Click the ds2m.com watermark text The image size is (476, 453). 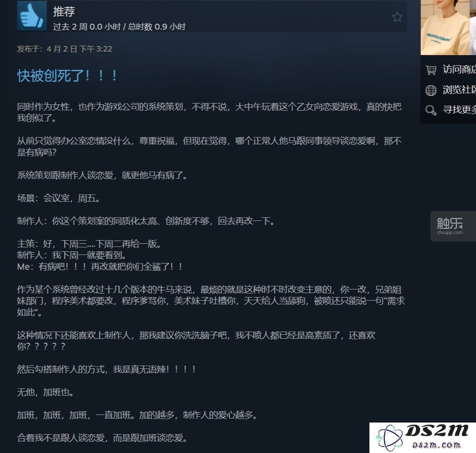(x=436, y=445)
